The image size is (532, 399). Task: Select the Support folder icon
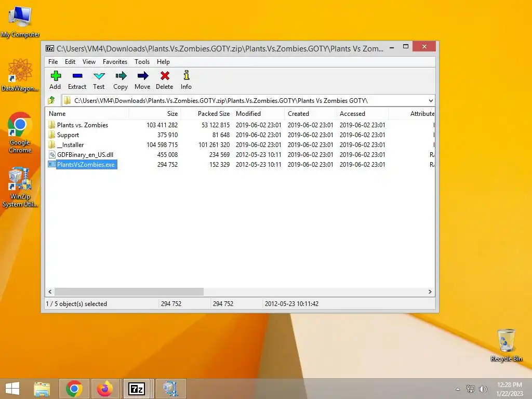[51, 135]
